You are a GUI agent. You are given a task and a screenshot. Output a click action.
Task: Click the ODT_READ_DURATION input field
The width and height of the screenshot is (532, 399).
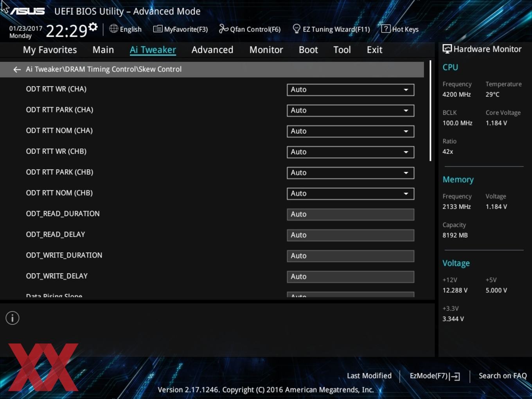pyautogui.click(x=350, y=214)
